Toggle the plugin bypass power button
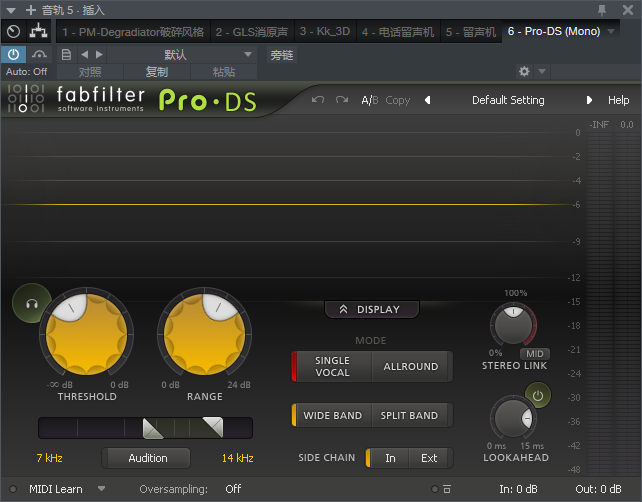The height and width of the screenshot is (502, 642). coord(14,54)
